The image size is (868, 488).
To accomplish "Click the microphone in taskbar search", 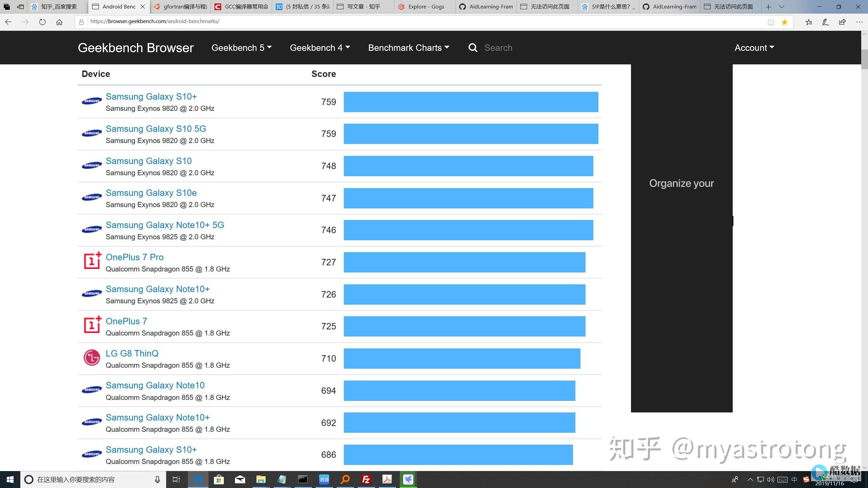I will [x=157, y=480].
